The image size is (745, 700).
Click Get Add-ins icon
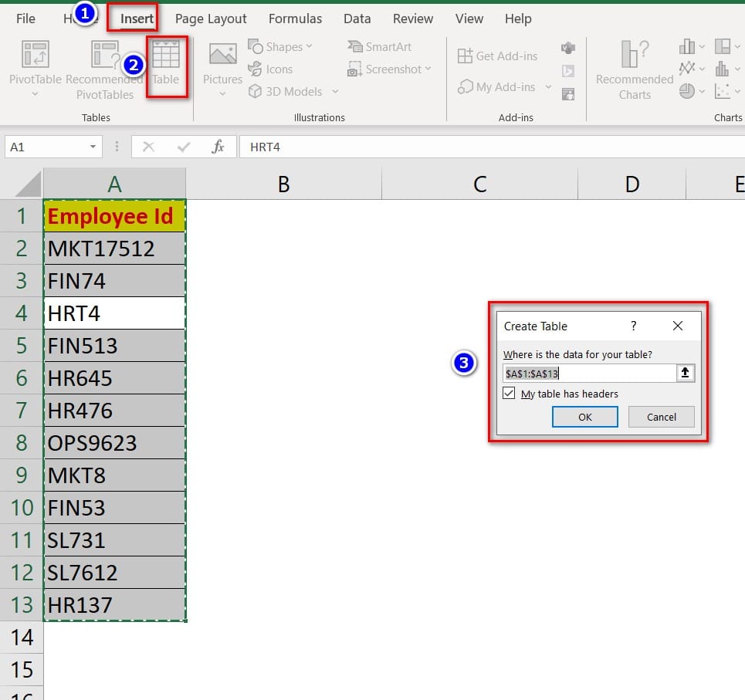(x=496, y=56)
